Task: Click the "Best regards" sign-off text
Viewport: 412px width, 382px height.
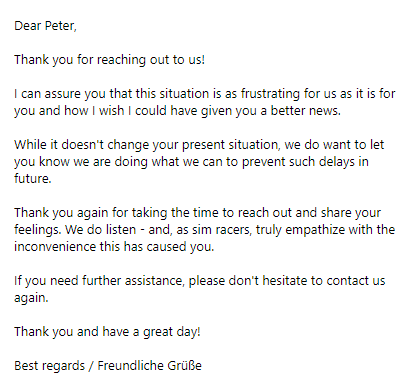Action: [49, 366]
